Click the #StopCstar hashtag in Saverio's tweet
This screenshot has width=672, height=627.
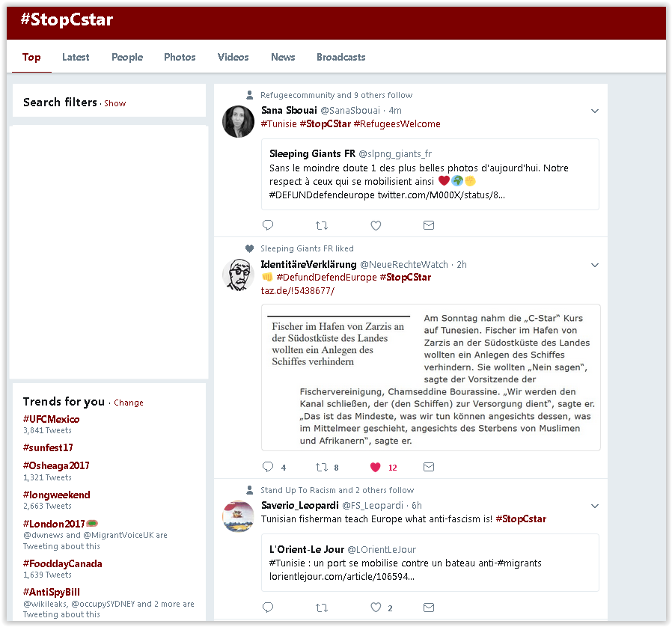pos(521,519)
